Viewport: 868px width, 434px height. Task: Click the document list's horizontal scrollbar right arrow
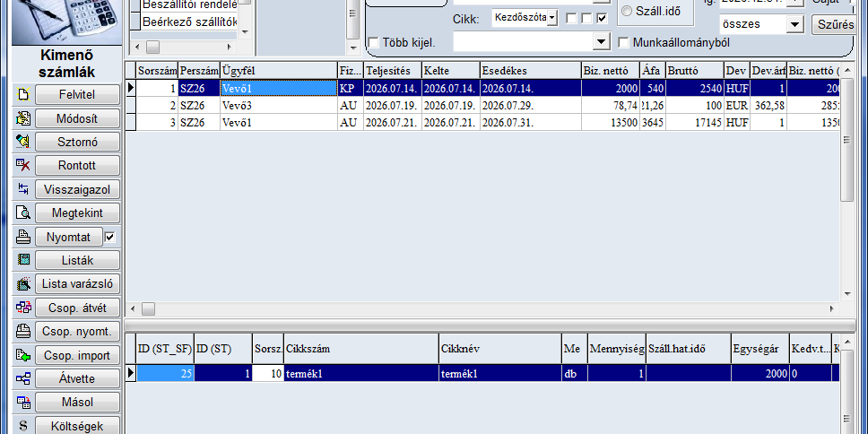[230, 47]
